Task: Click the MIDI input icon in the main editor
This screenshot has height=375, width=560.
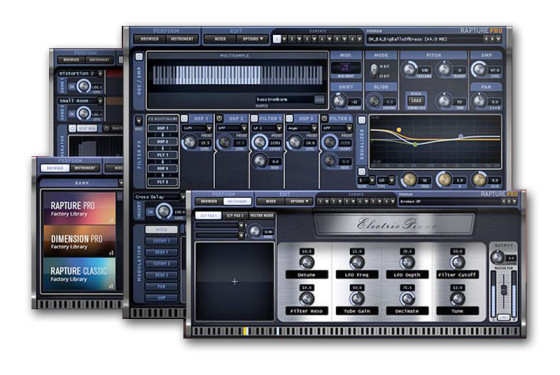Action: [346, 68]
